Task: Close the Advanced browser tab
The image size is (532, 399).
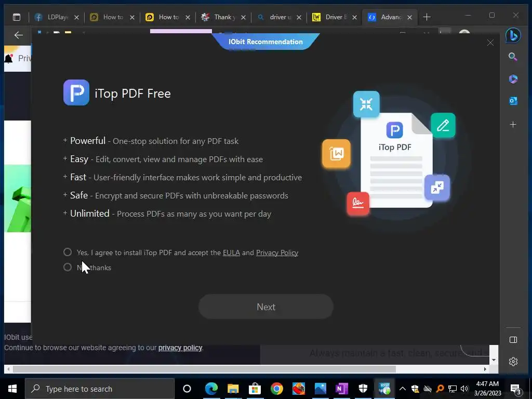Action: (x=409, y=17)
